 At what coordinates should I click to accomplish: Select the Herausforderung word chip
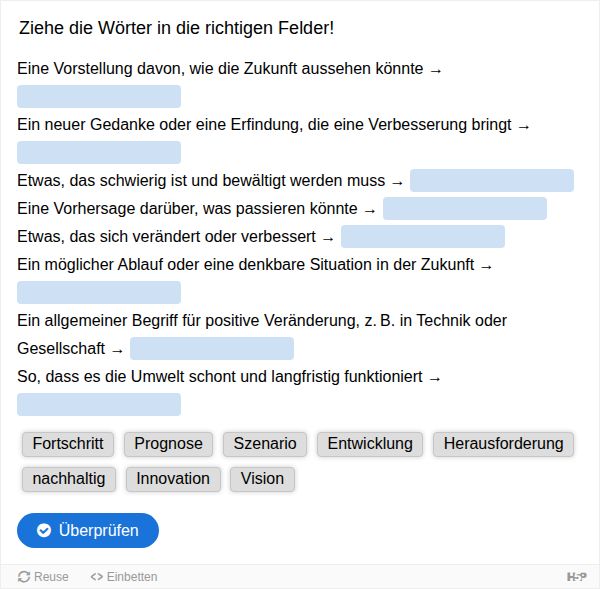pyautogui.click(x=503, y=444)
